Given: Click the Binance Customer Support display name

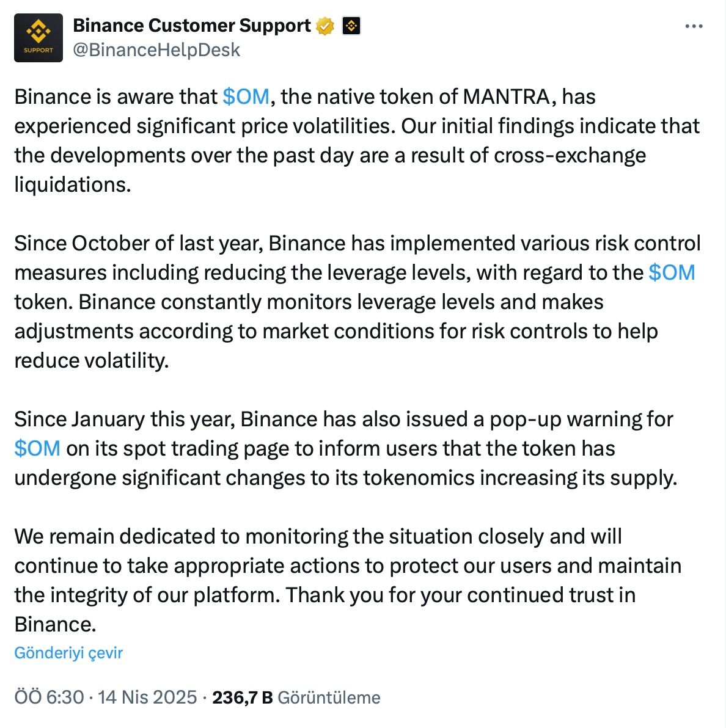Looking at the screenshot, I should 192,26.
